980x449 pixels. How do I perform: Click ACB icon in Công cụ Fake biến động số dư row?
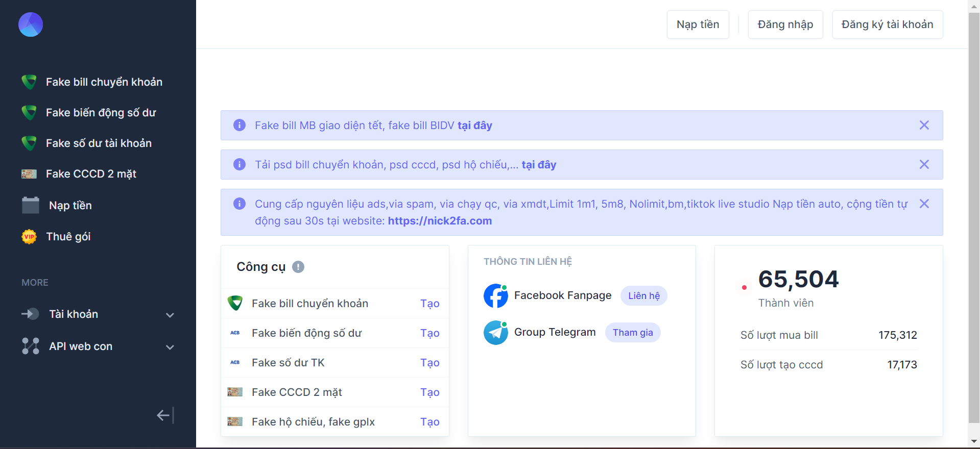(x=235, y=333)
